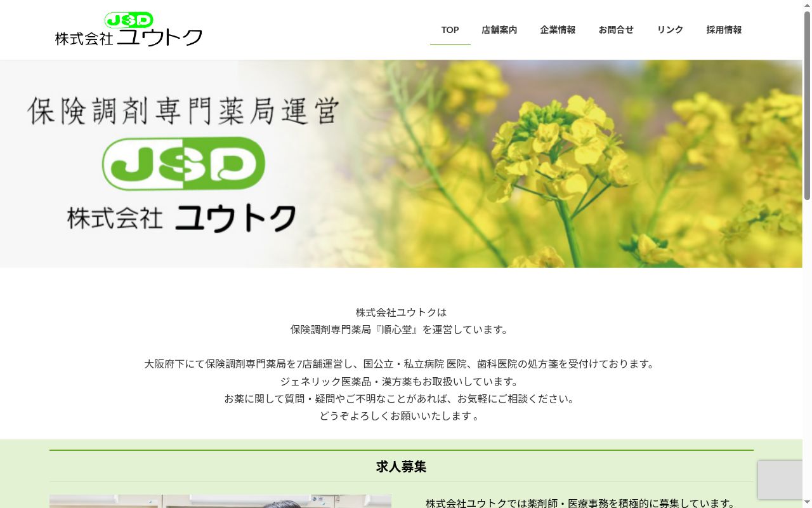Select the お問合せ menu item
Screen dimensions: 812x508
point(616,30)
